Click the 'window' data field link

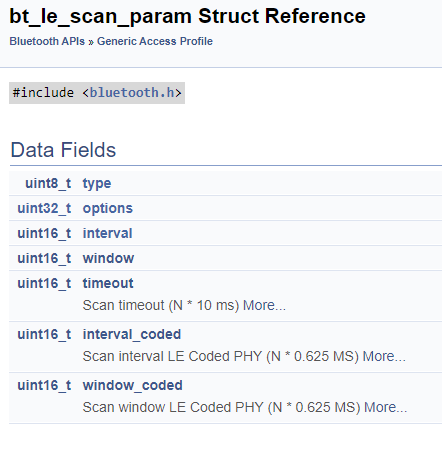(108, 258)
